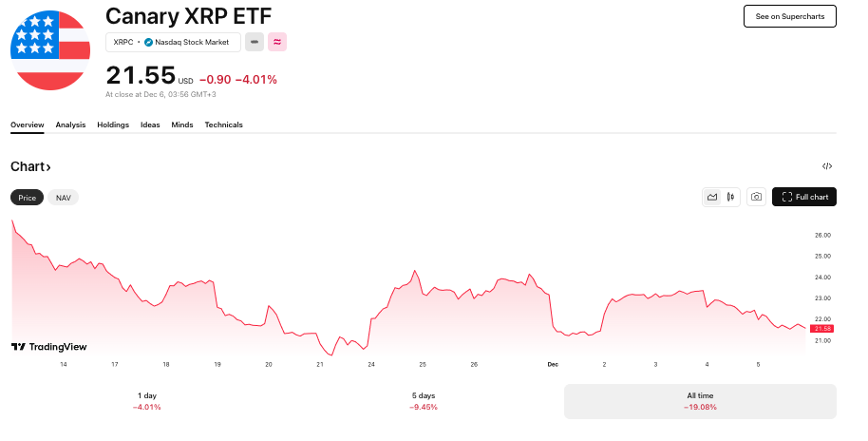Click the pink approximately-equal badge icon
868x441 pixels.
[277, 42]
